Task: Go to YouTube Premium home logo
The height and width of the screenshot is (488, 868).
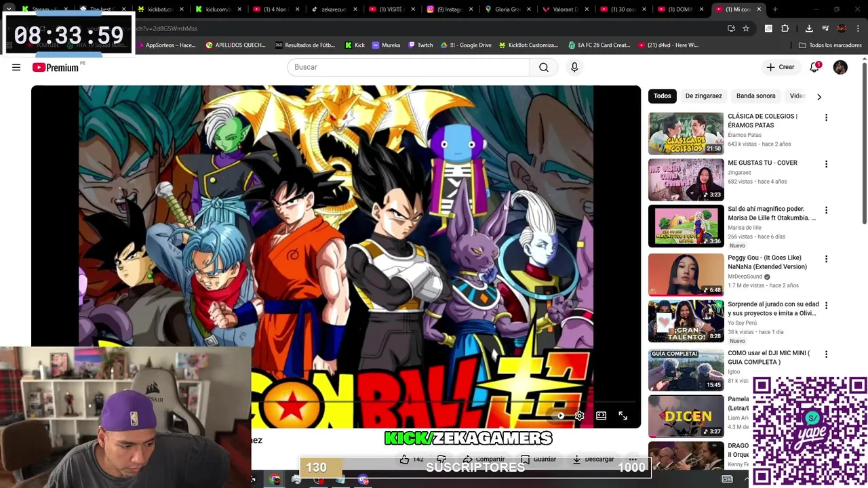Action: (x=57, y=67)
